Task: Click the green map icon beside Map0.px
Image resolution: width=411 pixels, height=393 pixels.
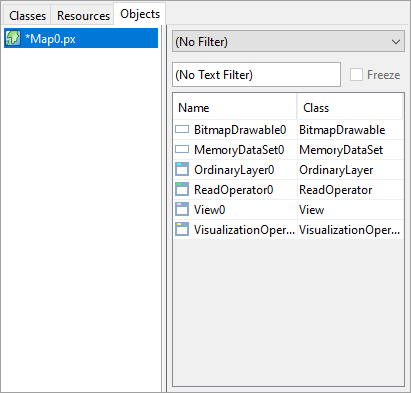Action: click(x=13, y=38)
